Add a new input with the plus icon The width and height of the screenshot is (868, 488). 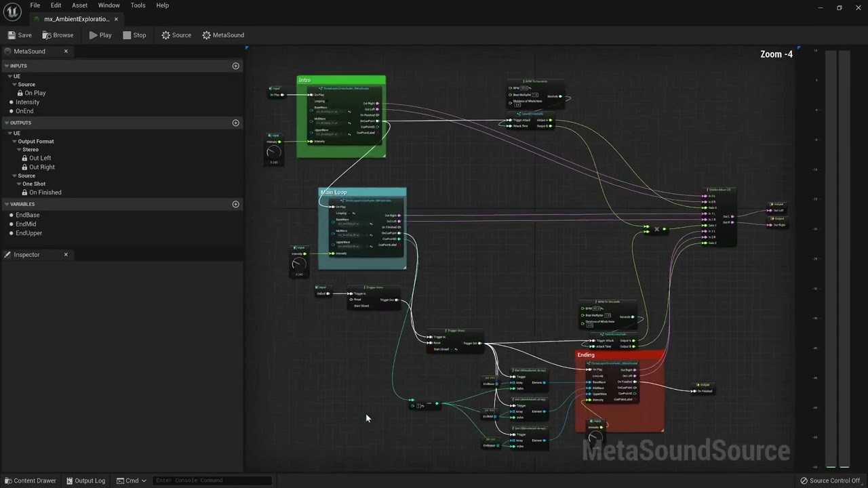pyautogui.click(x=236, y=66)
